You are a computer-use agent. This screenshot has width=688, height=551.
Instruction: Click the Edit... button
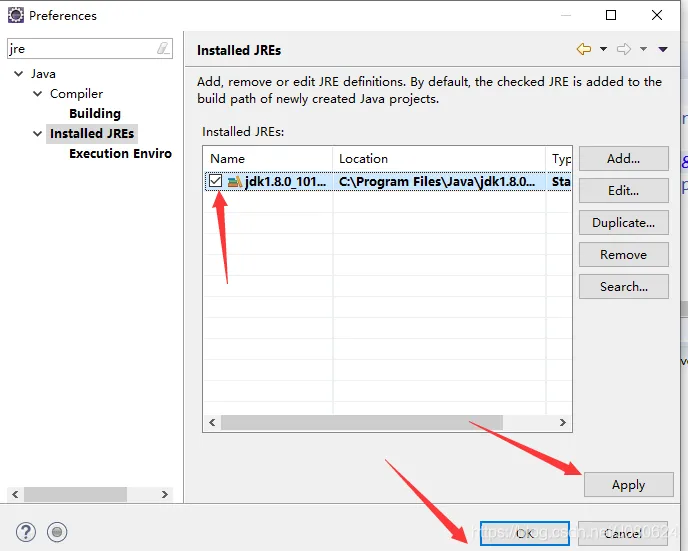624,190
